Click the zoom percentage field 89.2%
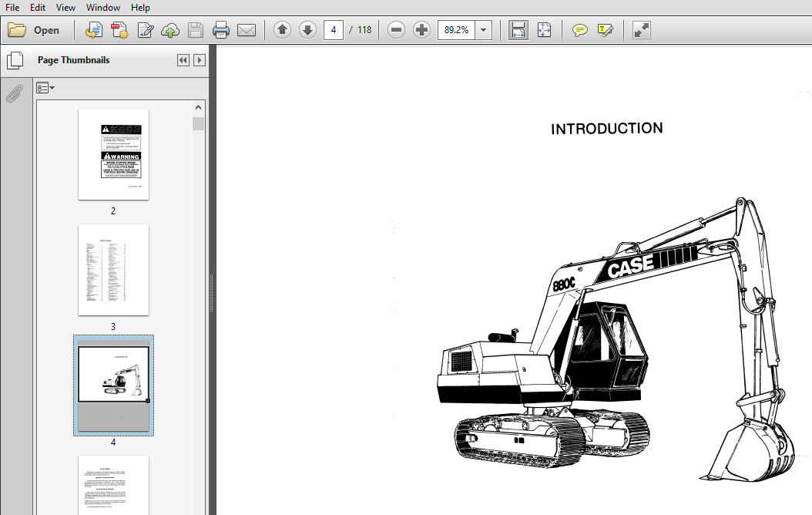The width and height of the screenshot is (812, 515). (x=456, y=30)
